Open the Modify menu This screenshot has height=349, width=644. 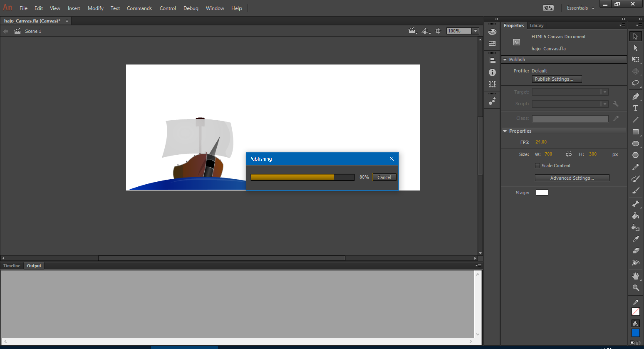click(95, 8)
